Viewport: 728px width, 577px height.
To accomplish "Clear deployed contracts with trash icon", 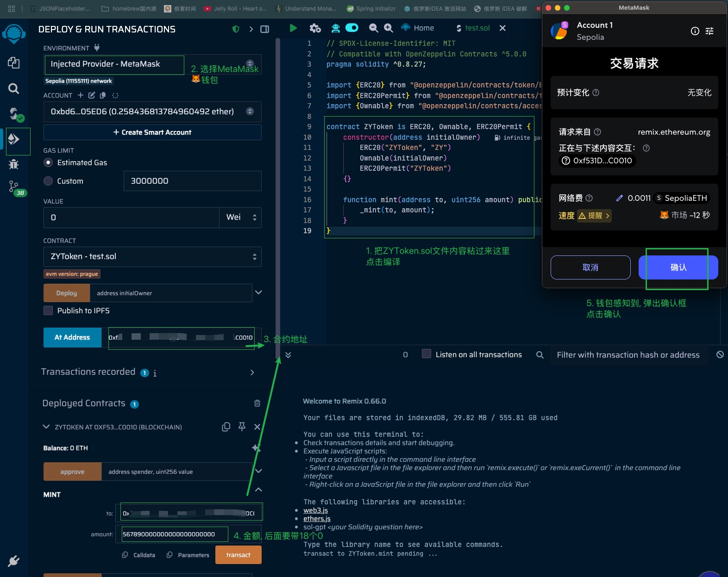I will point(257,403).
